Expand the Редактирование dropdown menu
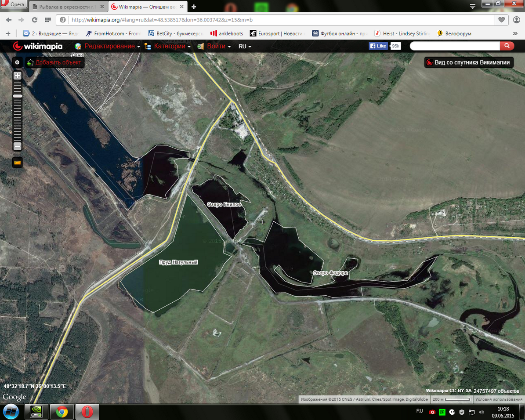The width and height of the screenshot is (525, 420). pyautogui.click(x=109, y=46)
